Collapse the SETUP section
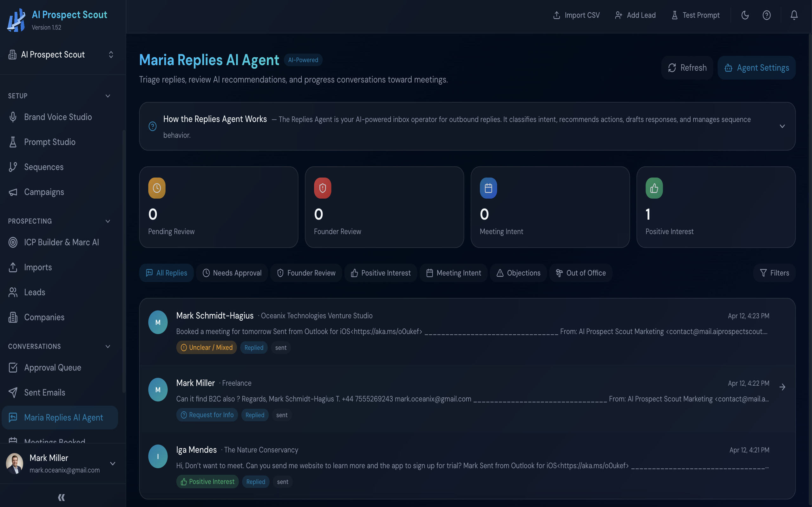This screenshot has width=812, height=507. point(108,96)
